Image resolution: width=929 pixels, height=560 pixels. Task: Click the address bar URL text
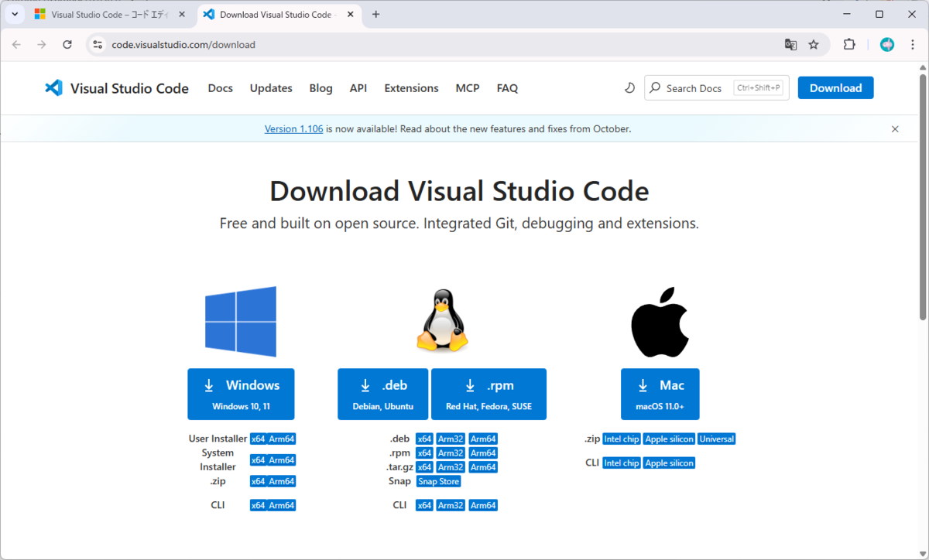coord(183,45)
